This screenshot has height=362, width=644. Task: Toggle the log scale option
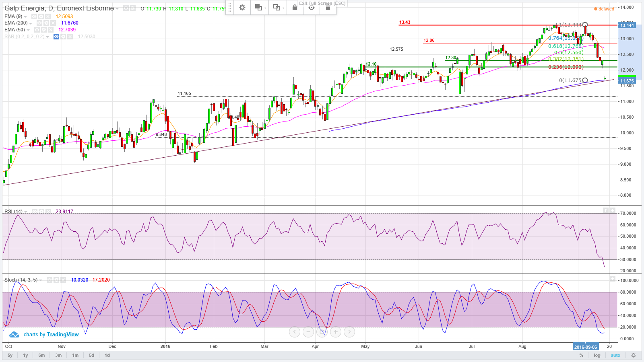(597, 355)
